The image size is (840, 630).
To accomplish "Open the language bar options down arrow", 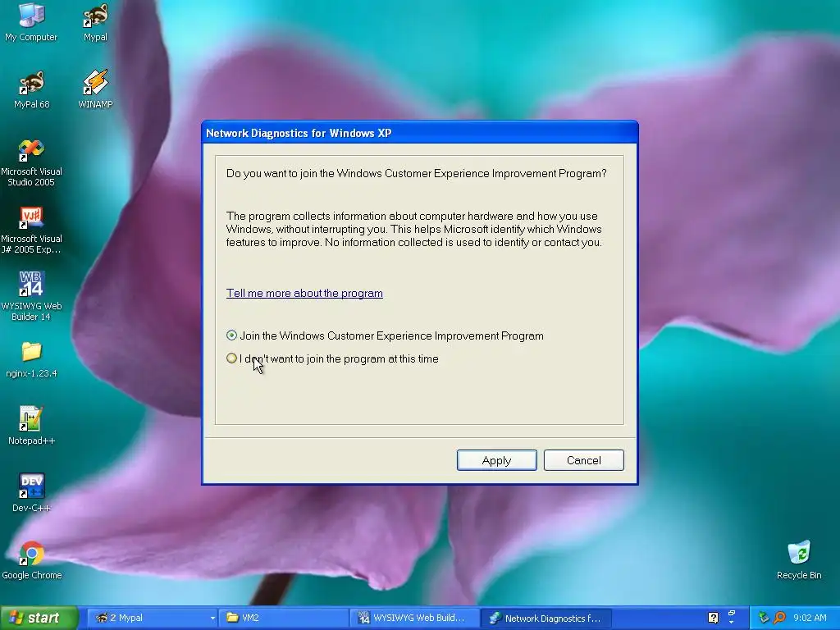I will pos(731,623).
